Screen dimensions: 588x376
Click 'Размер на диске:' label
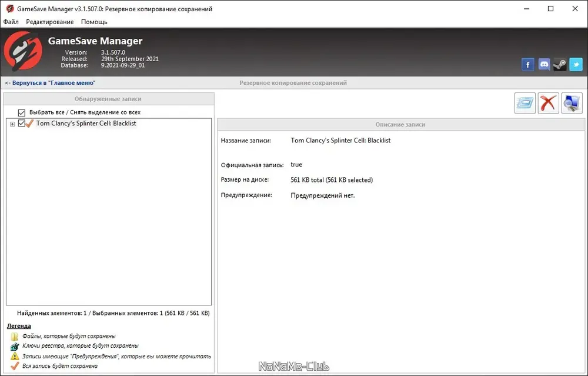245,179
